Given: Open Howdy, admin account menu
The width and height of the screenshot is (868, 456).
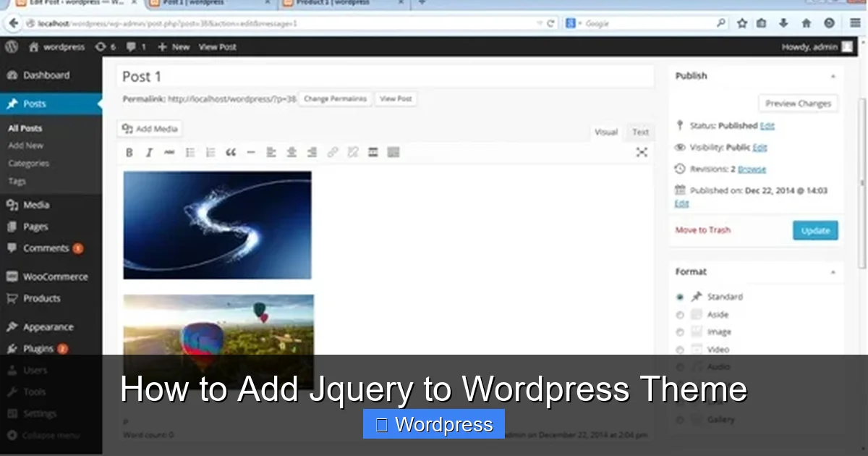Looking at the screenshot, I should click(818, 47).
